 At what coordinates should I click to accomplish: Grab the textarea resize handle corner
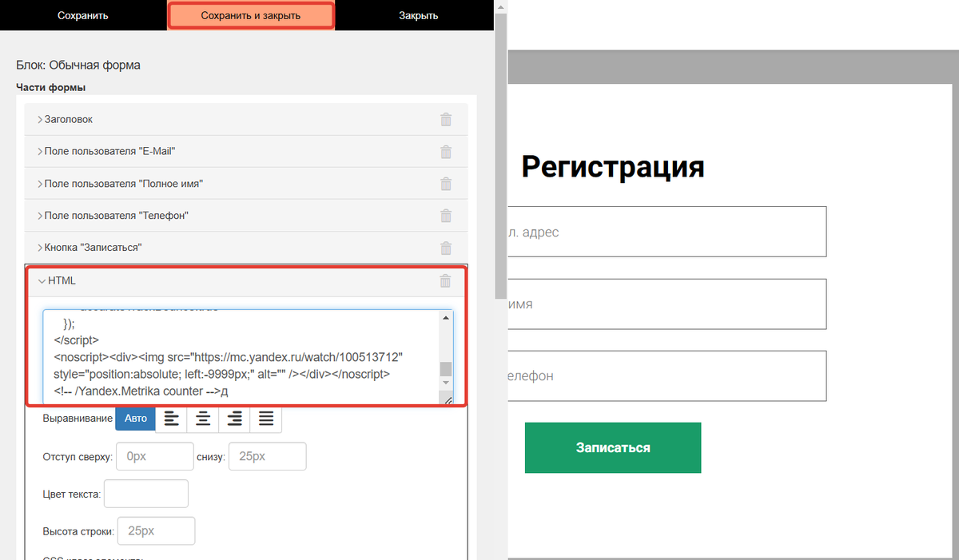(448, 399)
